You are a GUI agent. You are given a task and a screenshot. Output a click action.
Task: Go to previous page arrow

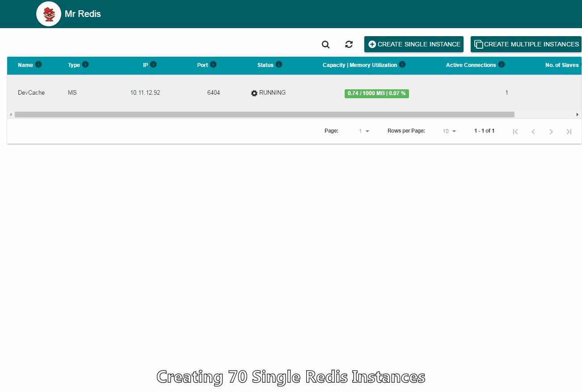coord(533,131)
